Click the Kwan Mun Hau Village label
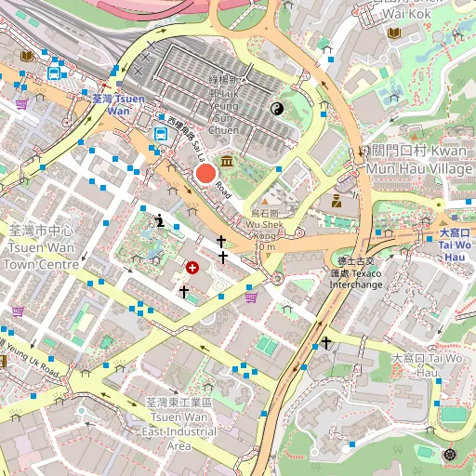Image resolution: width=476 pixels, height=476 pixels. [419, 160]
